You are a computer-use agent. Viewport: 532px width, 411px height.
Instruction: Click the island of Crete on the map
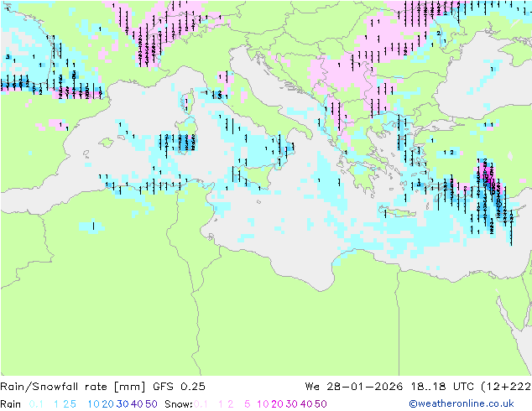pos(397,211)
